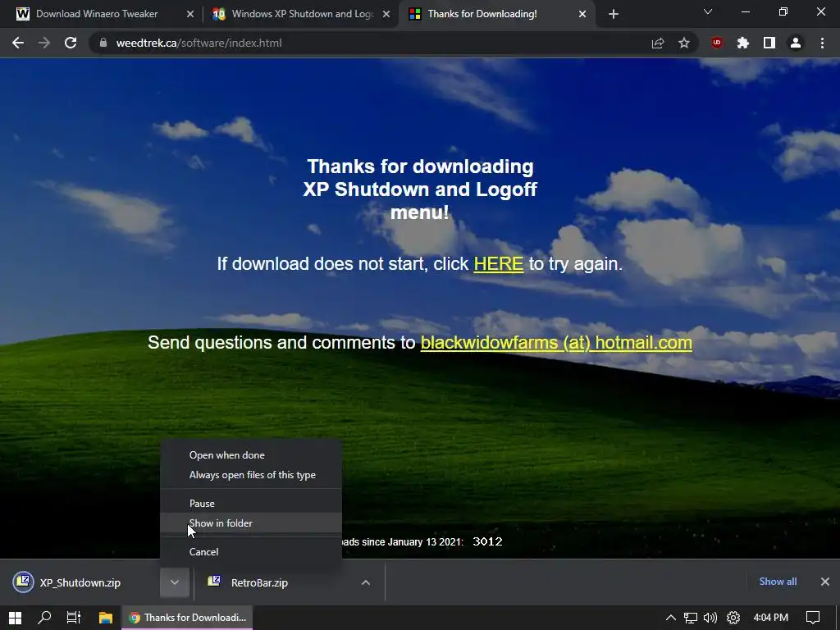Show hidden system tray icons
The height and width of the screenshot is (630, 840).
pos(671,618)
